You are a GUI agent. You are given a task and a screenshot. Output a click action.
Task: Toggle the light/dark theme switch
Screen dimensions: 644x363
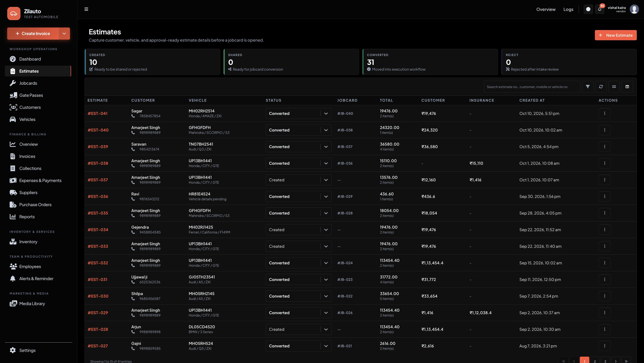tap(588, 9)
